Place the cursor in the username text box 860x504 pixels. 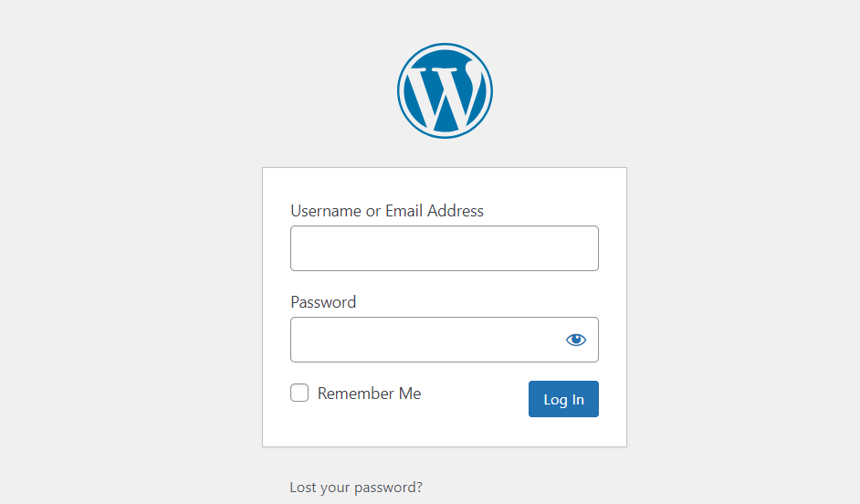[445, 248]
